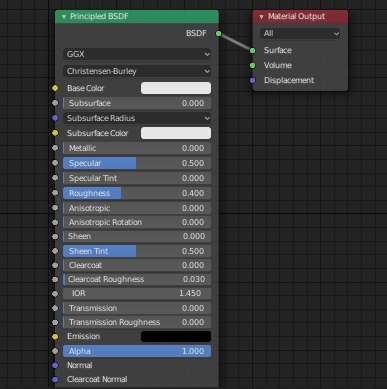Click the Volume input socket
The image size is (387, 389).
pos(253,65)
